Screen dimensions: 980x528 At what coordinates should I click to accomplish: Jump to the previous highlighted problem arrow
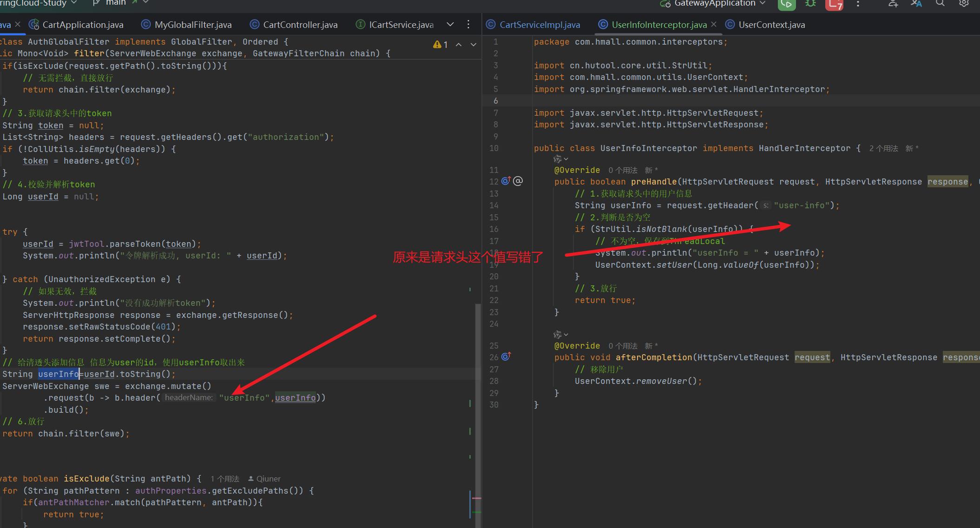coord(459,45)
